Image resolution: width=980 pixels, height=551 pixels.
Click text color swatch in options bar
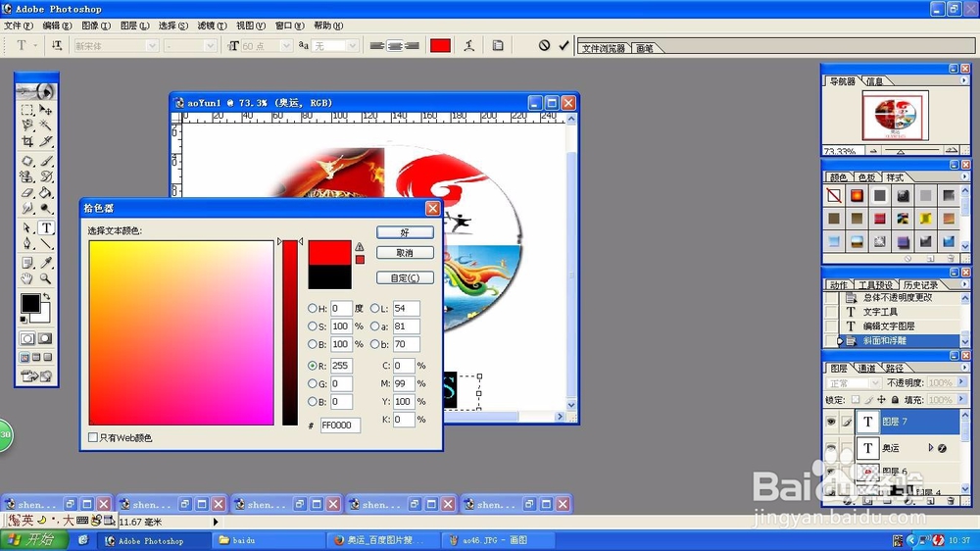(x=440, y=45)
